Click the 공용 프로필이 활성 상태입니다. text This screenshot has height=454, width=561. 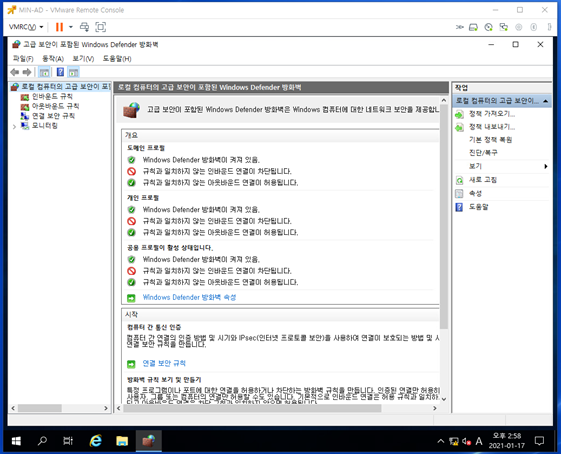(x=170, y=248)
